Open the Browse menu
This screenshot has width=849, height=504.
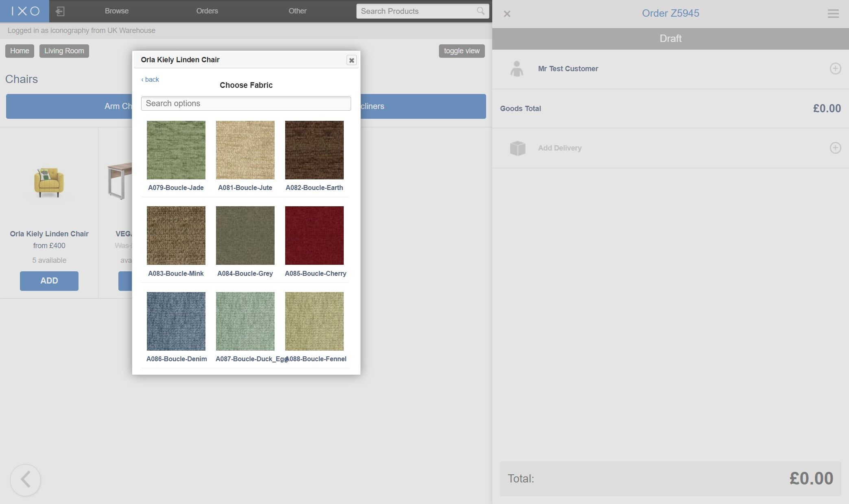pyautogui.click(x=117, y=11)
